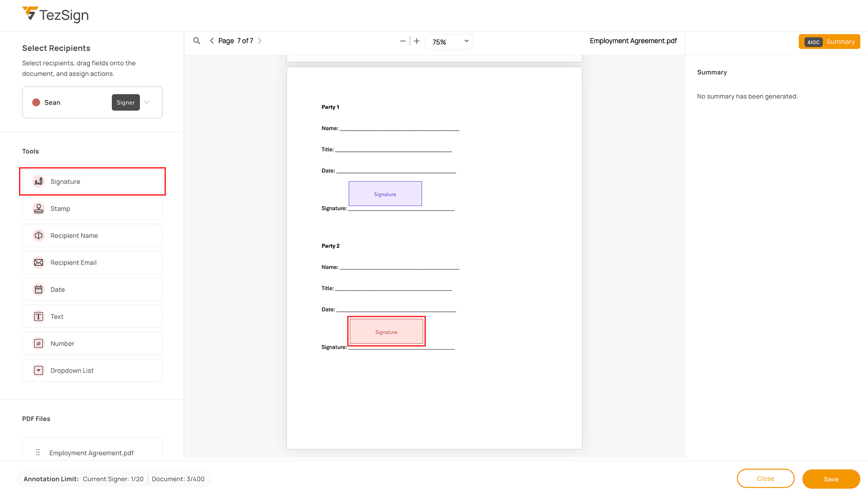The height and width of the screenshot is (497, 868).
Task: Click the Signature tool icon
Action: [x=39, y=182]
